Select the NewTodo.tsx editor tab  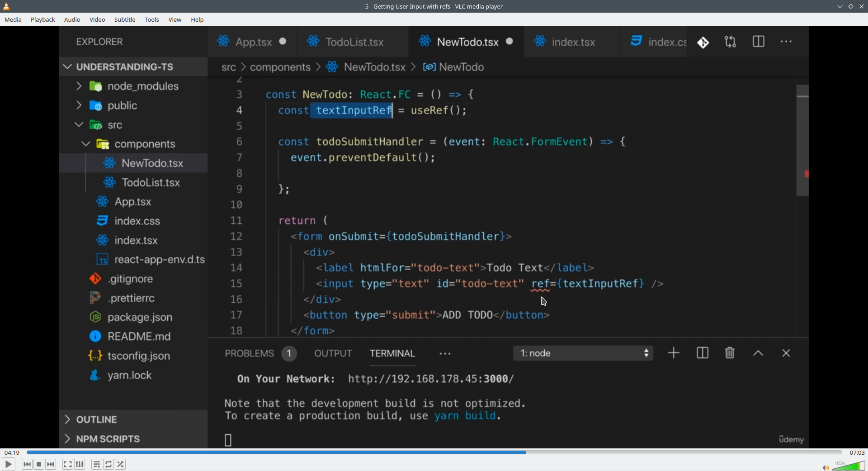[x=467, y=42]
